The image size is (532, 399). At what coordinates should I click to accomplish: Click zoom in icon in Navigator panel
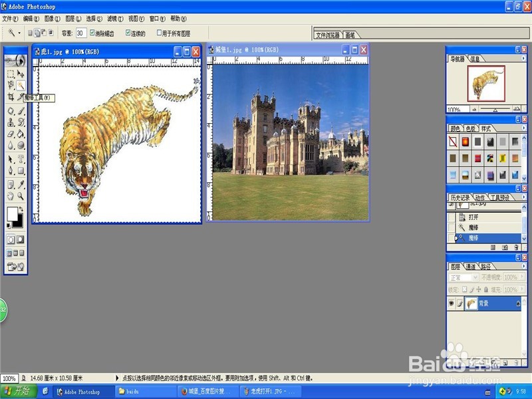[x=517, y=109]
